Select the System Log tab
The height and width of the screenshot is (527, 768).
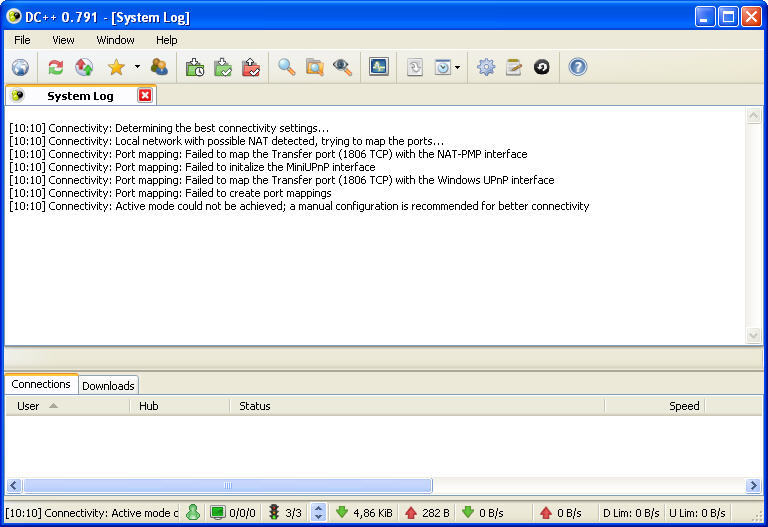coord(81,96)
